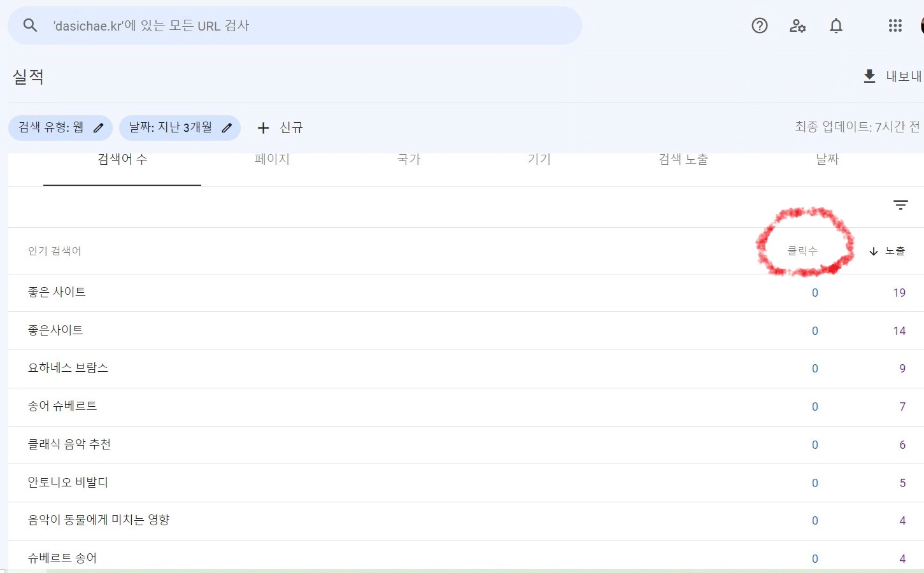Open your profile avatar in the corner
Viewport: 924px width, 573px height.
point(921,25)
